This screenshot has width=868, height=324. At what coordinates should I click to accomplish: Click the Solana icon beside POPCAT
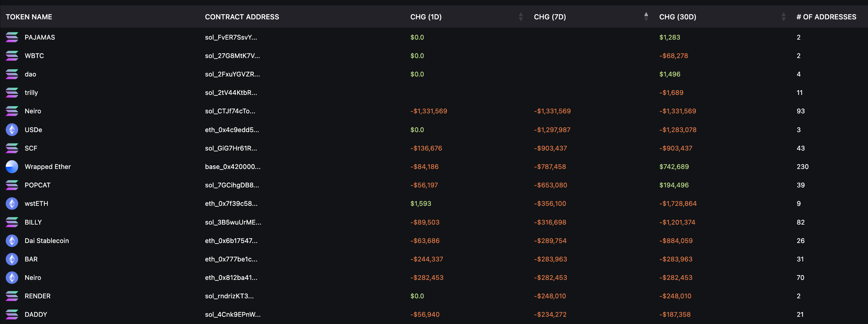[12, 185]
